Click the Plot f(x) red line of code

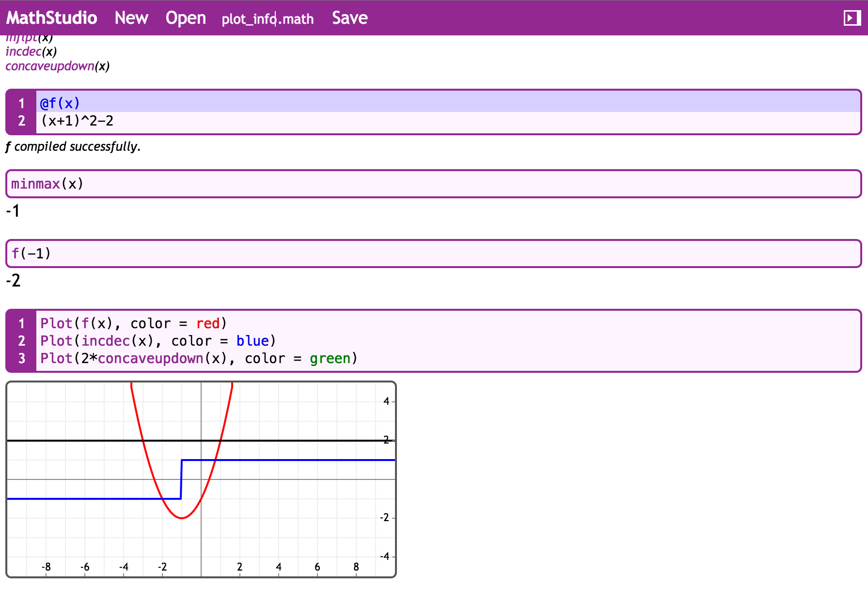(133, 323)
